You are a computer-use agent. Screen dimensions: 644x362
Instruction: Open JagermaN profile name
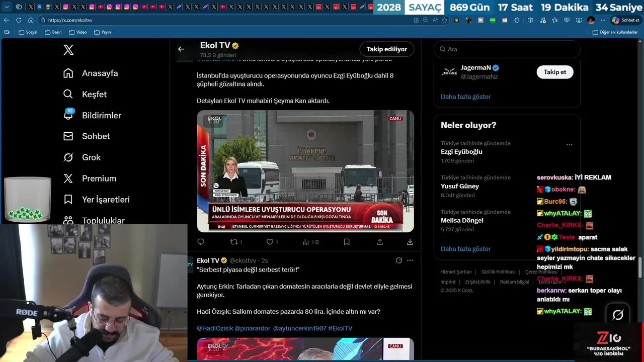(475, 67)
